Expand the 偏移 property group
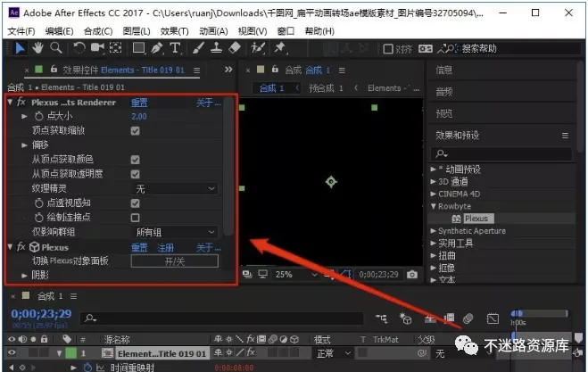 [24, 145]
